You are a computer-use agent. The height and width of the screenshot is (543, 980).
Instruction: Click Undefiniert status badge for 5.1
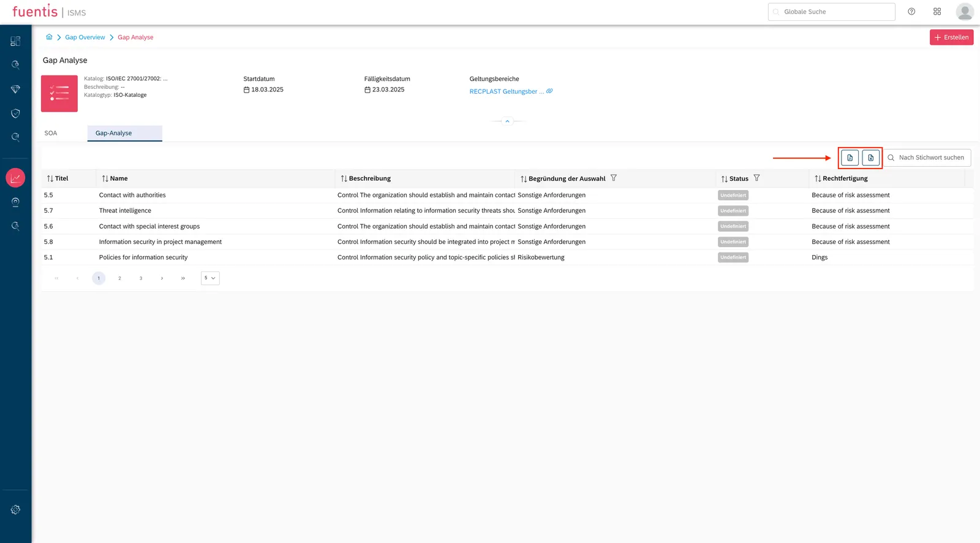point(733,257)
